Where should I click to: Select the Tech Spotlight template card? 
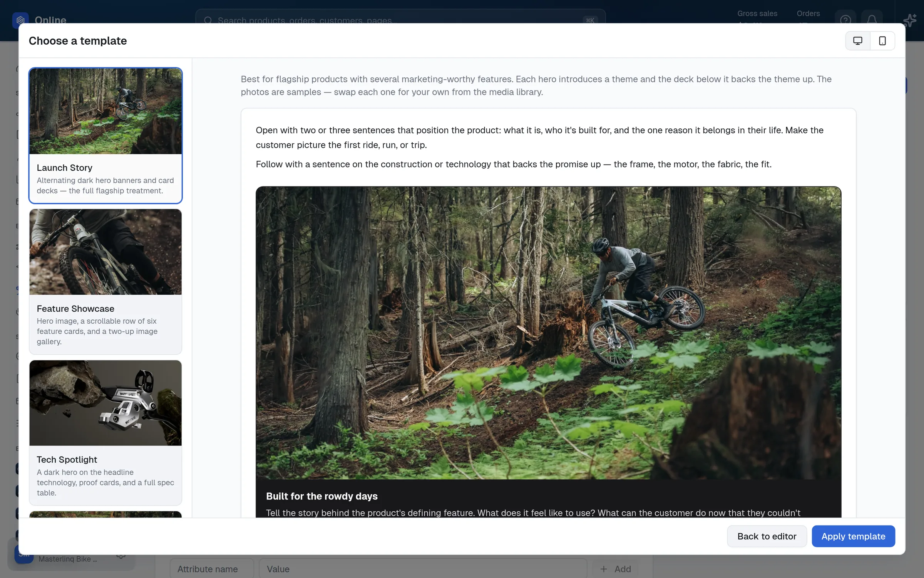[x=105, y=433]
